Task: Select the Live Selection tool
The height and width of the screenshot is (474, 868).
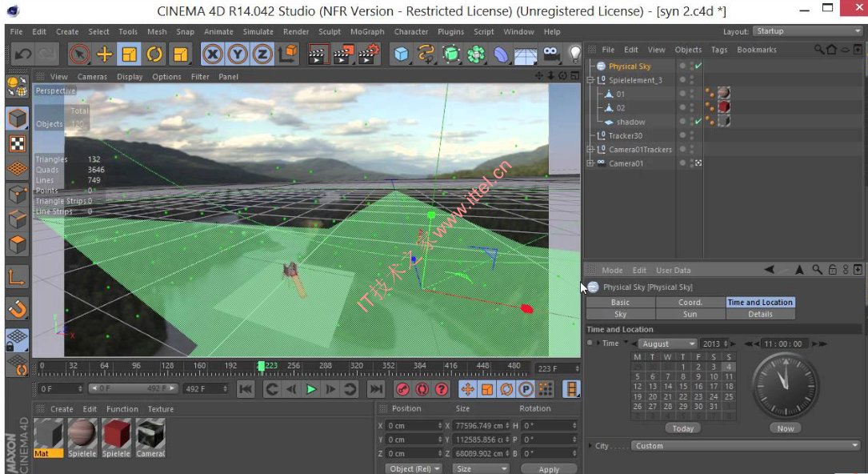Action: pos(80,54)
